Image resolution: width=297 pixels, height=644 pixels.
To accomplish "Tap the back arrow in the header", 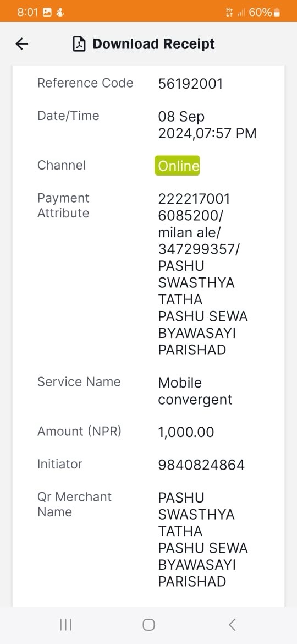I will coord(22,44).
